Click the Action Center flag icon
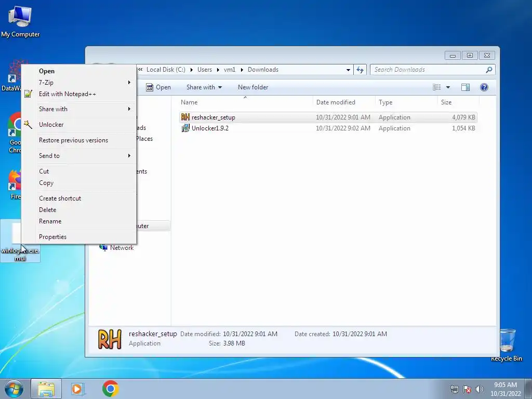 (x=467, y=389)
